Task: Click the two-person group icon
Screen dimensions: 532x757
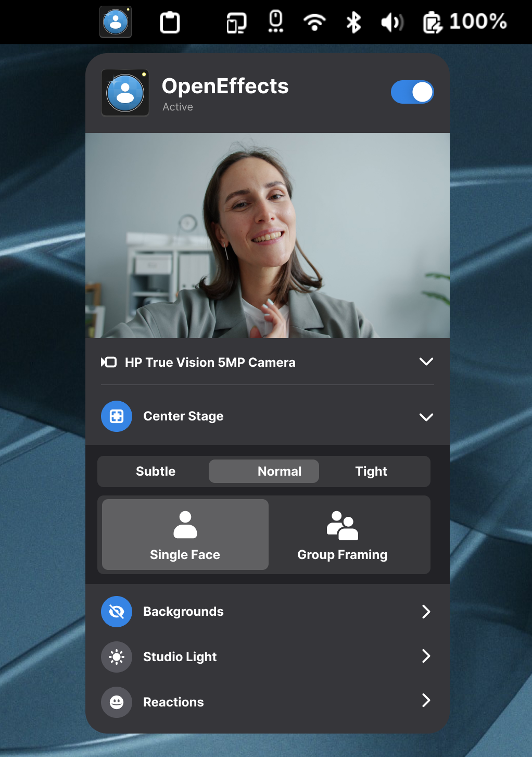Action: click(343, 525)
